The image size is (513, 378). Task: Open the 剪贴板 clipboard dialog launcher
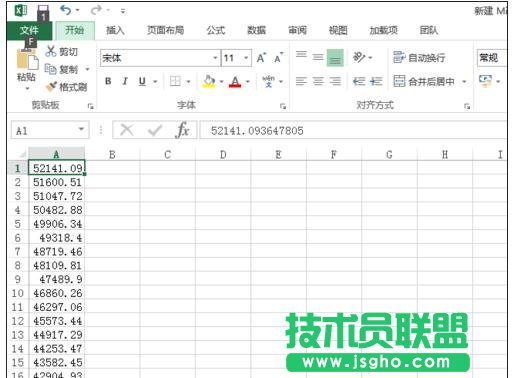pyautogui.click(x=90, y=106)
